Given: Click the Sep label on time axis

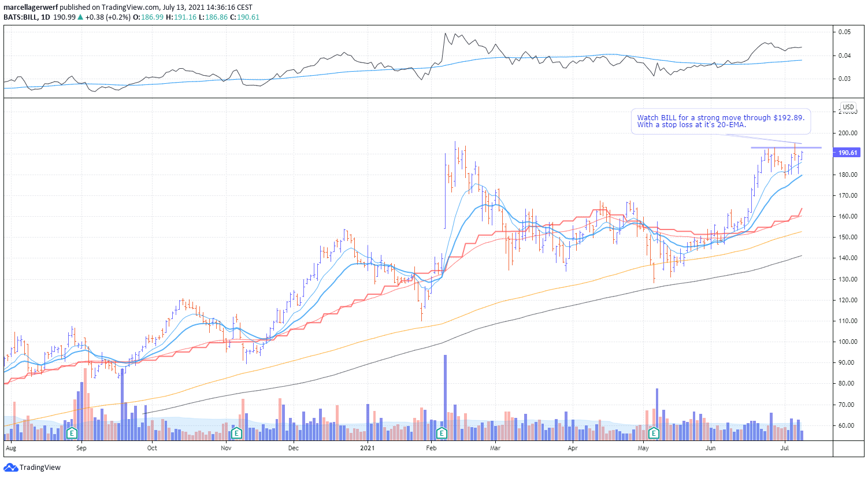Looking at the screenshot, I should pos(81,448).
